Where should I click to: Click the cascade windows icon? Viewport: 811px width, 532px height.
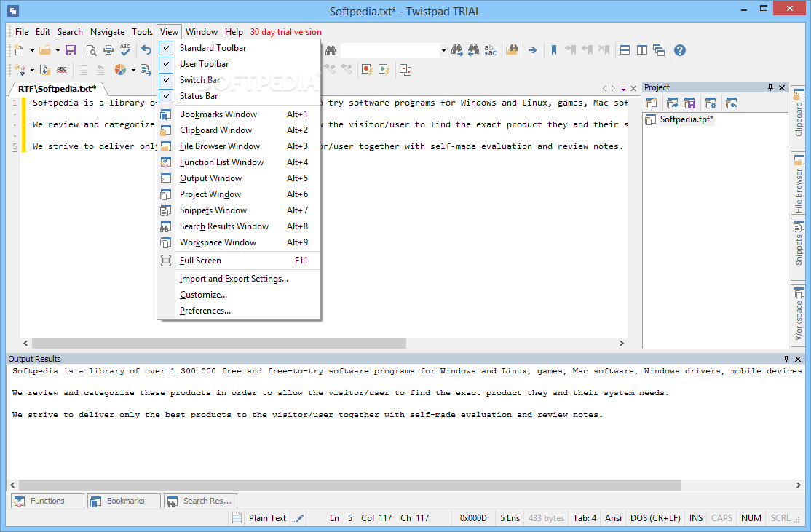[658, 50]
